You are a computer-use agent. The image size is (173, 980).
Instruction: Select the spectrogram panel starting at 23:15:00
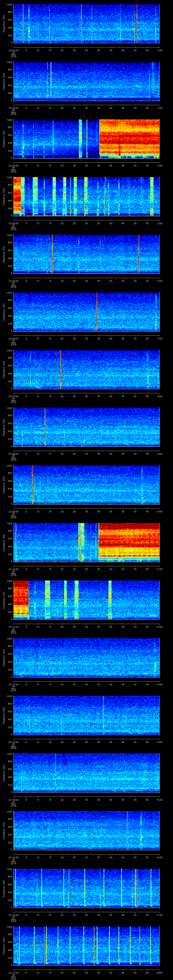(x=87, y=831)
